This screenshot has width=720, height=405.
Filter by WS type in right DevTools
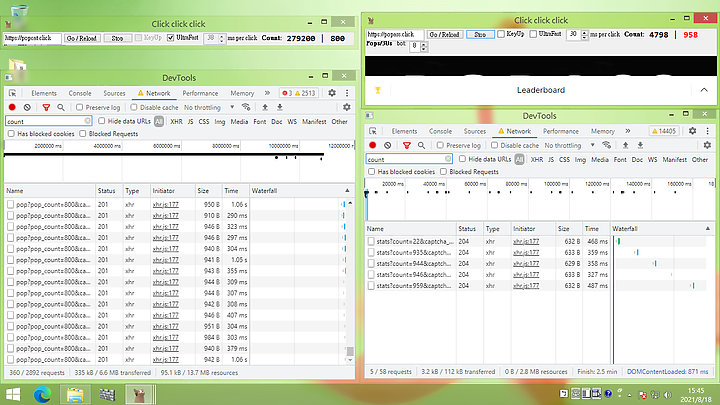652,159
